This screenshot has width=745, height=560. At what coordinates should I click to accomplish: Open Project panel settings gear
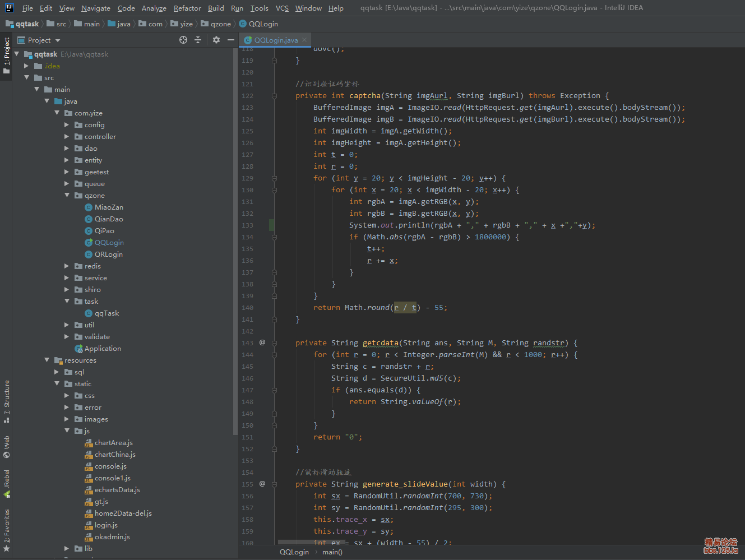pos(216,40)
